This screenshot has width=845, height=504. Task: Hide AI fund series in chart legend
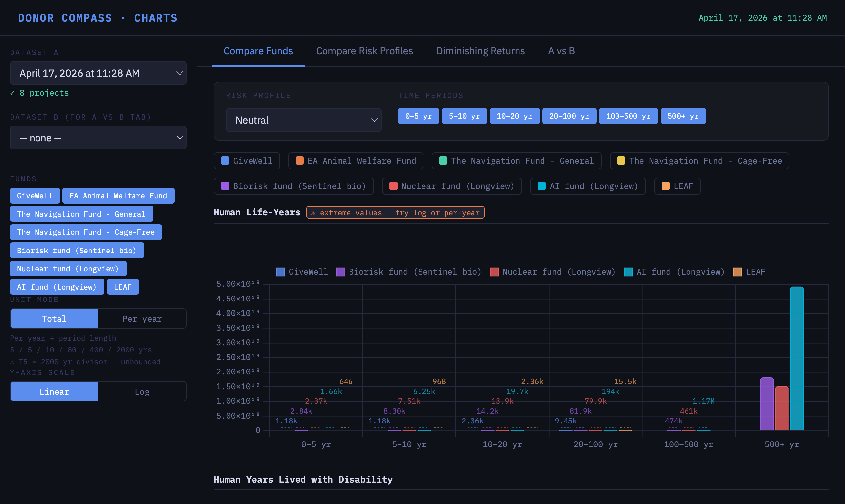coord(674,272)
